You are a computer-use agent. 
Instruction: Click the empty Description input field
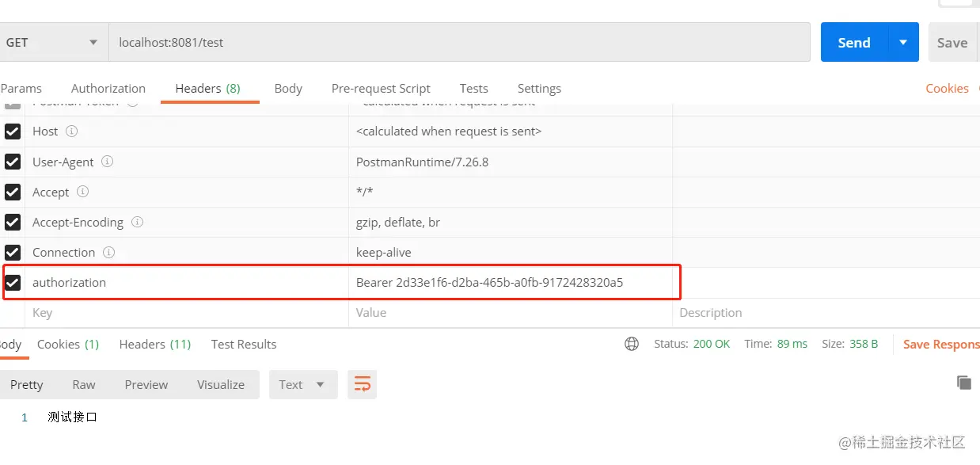(826, 313)
